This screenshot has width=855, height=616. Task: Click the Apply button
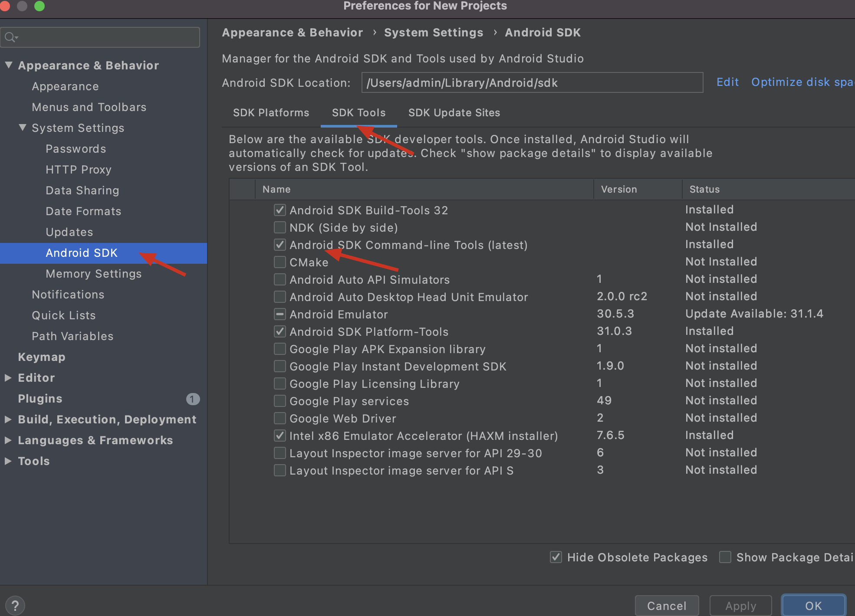pyautogui.click(x=741, y=606)
